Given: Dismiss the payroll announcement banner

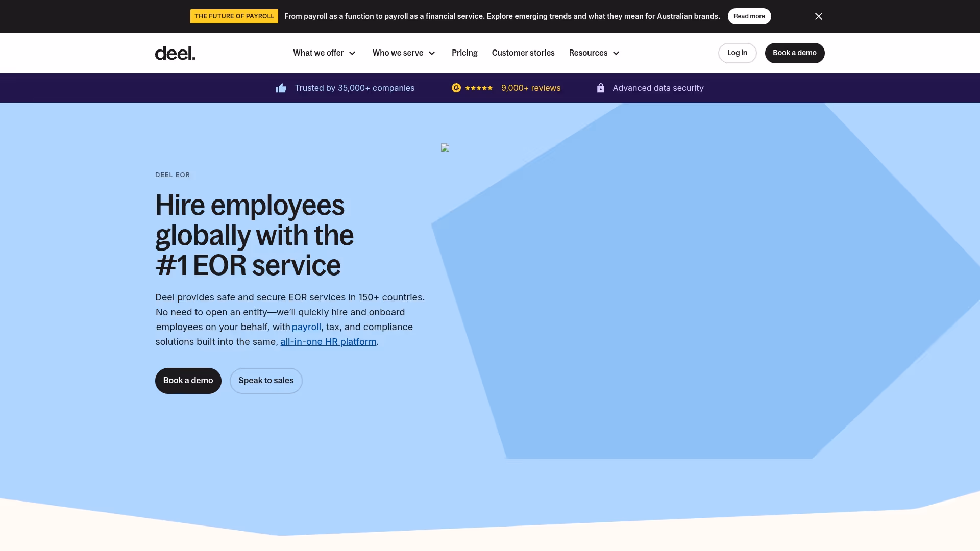Looking at the screenshot, I should pyautogui.click(x=818, y=16).
